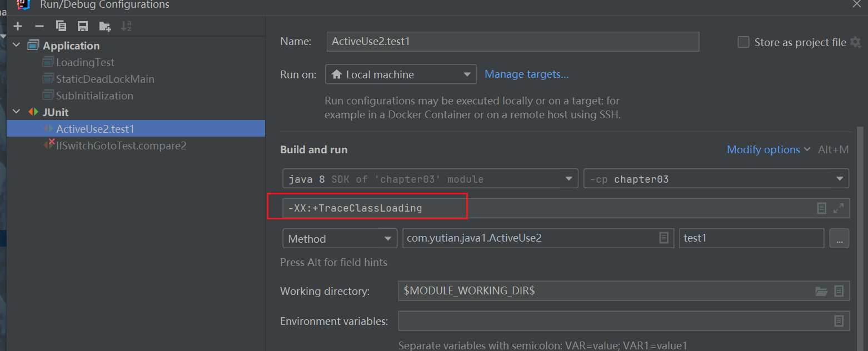Open the project file settings gear
Viewport: 868px width, 351px height.
click(856, 42)
